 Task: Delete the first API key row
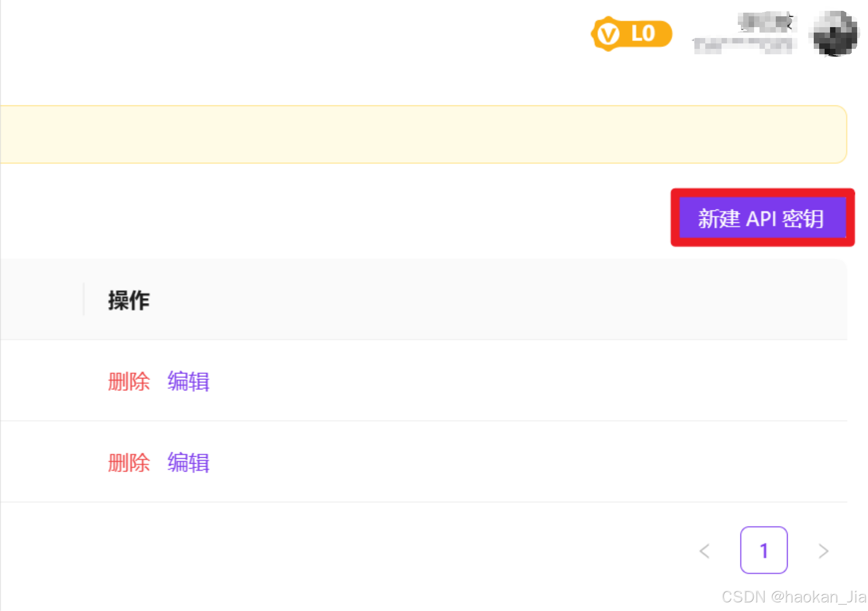(129, 381)
